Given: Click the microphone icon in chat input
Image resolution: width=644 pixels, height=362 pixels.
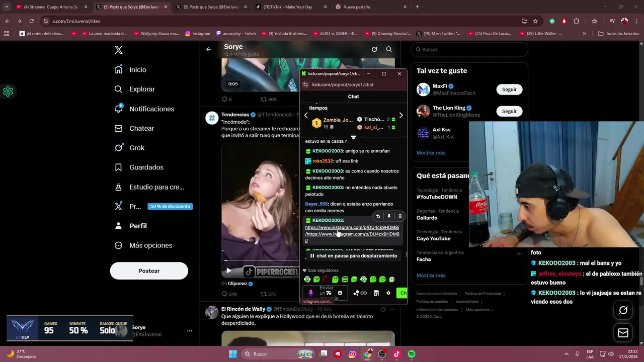Looking at the screenshot, I should (310, 293).
